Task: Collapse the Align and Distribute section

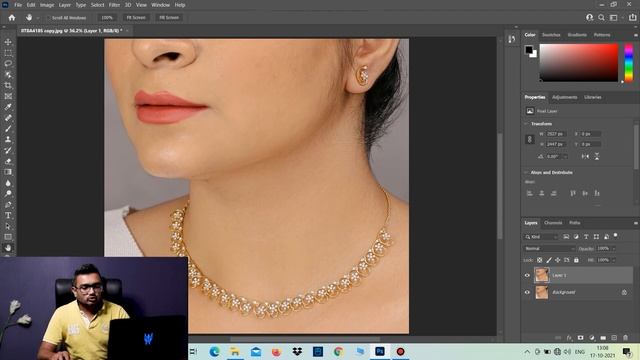Action: pyautogui.click(x=526, y=172)
